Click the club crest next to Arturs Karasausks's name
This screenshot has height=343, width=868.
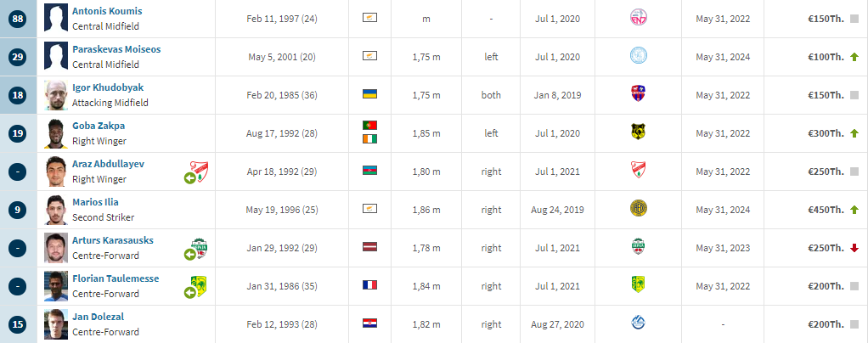click(x=198, y=247)
